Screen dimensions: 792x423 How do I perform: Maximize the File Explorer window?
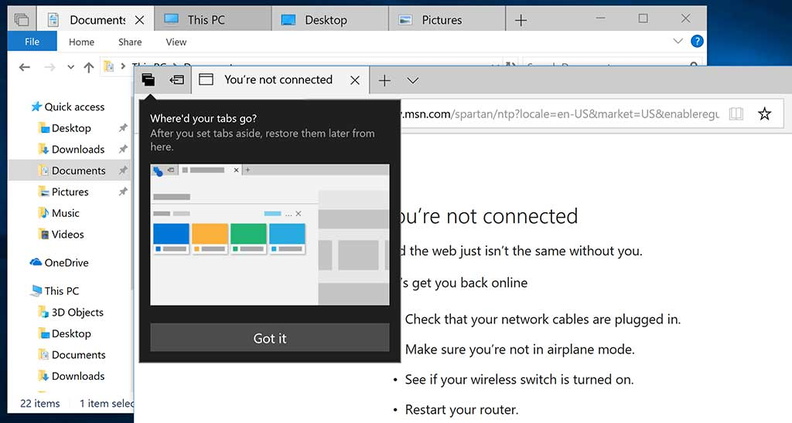tap(643, 19)
